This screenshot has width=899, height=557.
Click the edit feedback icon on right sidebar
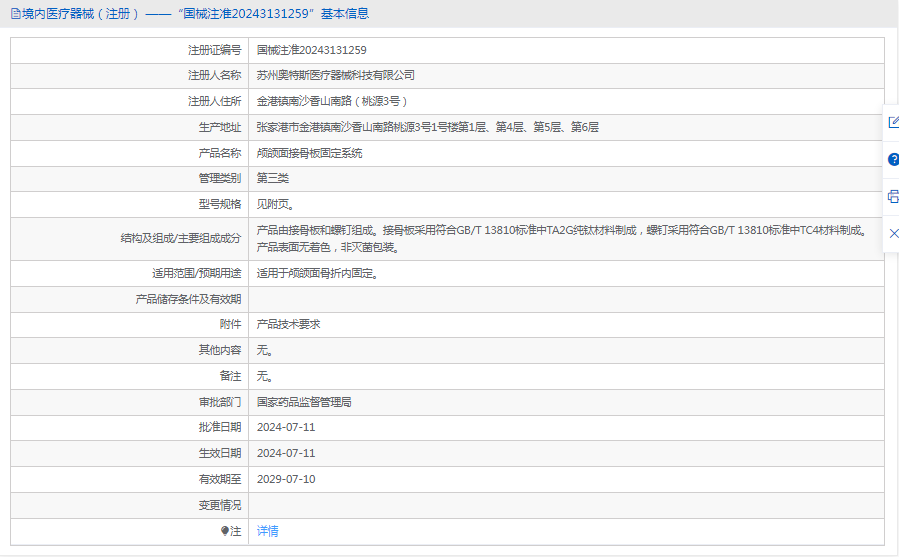(893, 122)
